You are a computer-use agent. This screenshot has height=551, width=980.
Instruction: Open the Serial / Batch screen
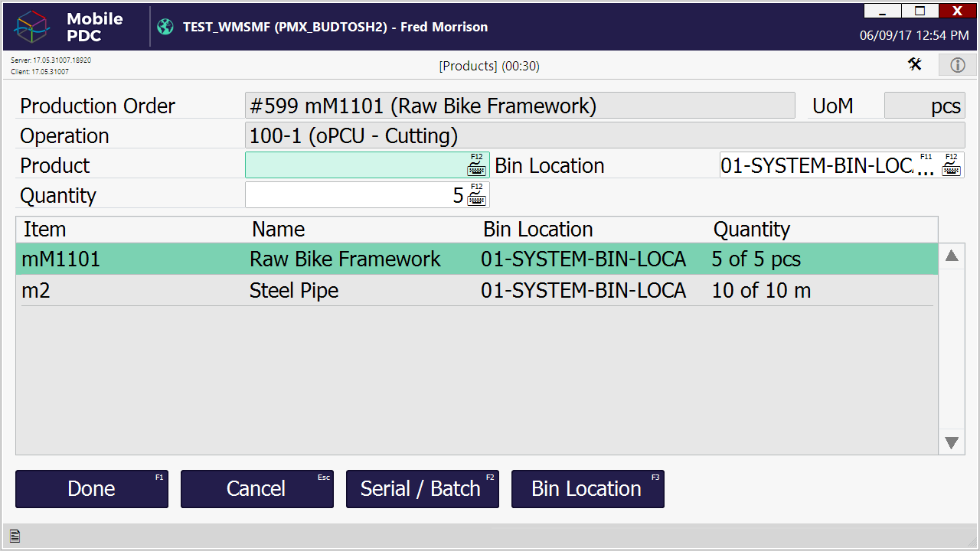(x=422, y=489)
